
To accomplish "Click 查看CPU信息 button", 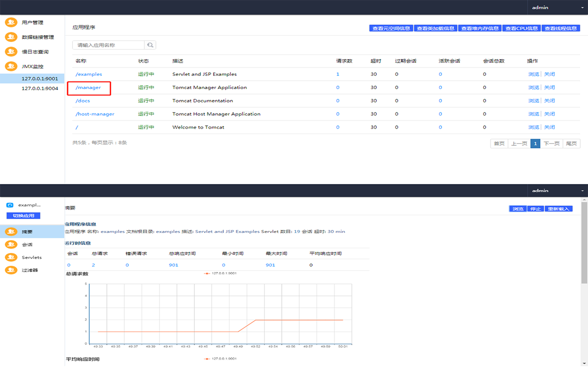I will pos(521,28).
